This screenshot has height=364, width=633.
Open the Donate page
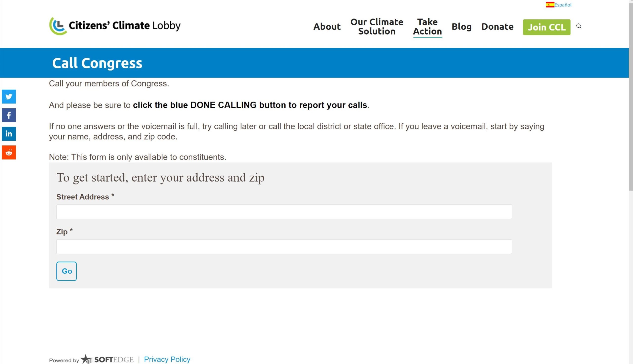coord(497,26)
